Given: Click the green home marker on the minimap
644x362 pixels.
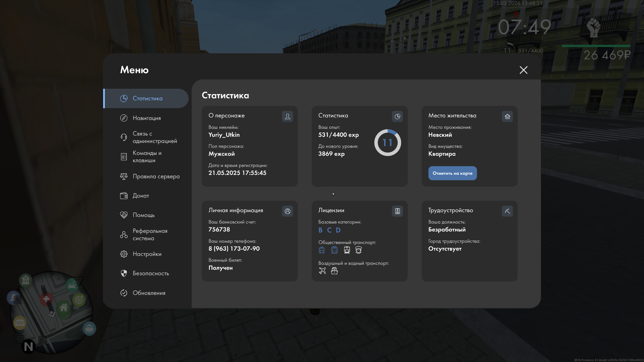Looking at the screenshot, I should point(64,307).
